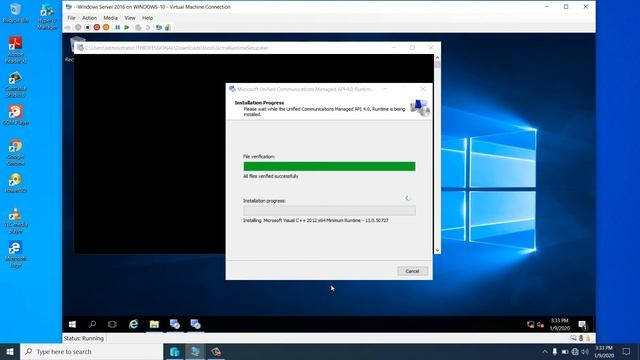Click the host battery tray icon
640x360 pixels.
point(564,351)
